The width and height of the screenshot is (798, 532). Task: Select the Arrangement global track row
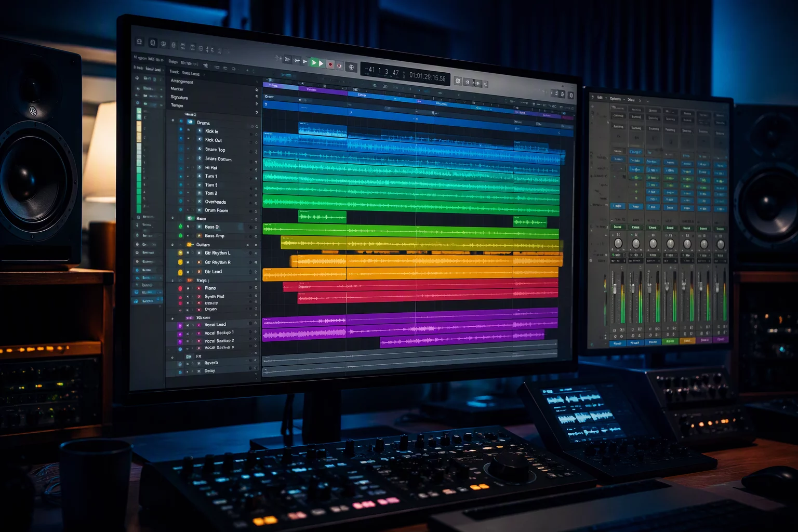[214, 82]
